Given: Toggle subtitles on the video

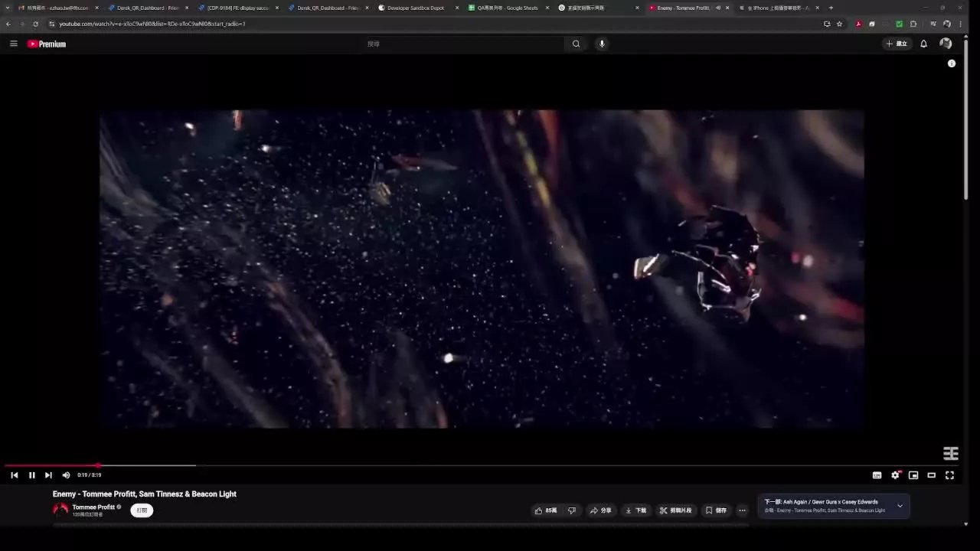Looking at the screenshot, I should pyautogui.click(x=877, y=475).
